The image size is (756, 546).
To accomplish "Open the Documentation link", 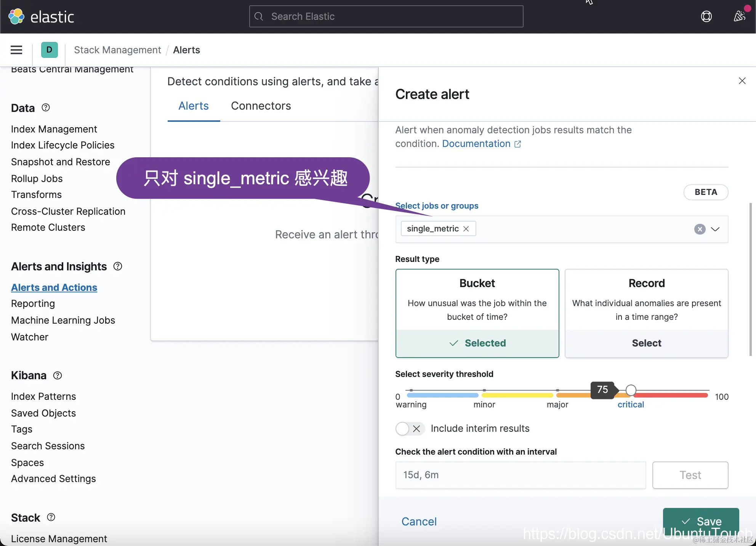I will [476, 144].
